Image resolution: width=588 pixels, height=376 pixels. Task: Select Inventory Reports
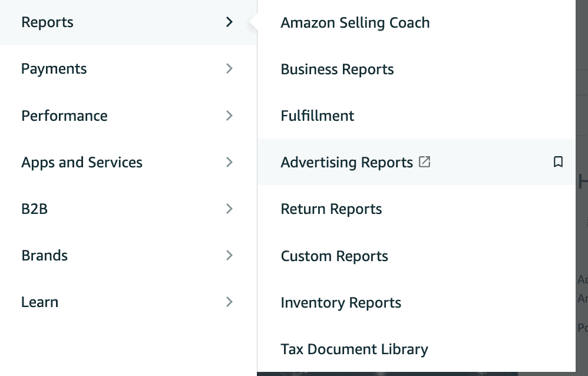pos(341,302)
